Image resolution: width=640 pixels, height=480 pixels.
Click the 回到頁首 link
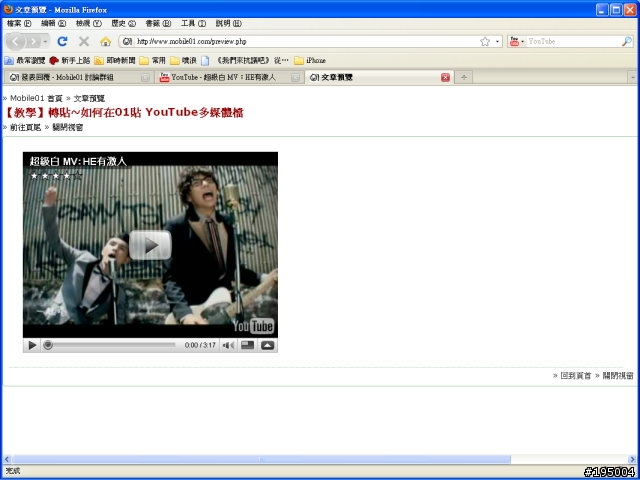click(576, 376)
